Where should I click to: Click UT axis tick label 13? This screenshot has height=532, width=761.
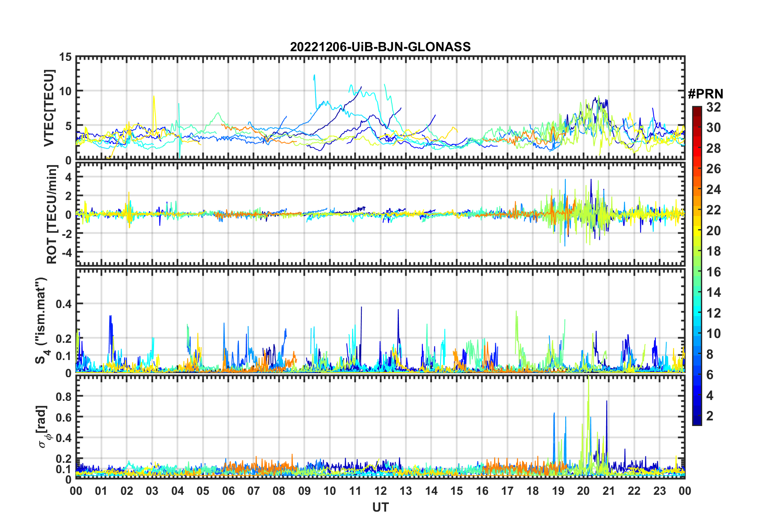[406, 491]
